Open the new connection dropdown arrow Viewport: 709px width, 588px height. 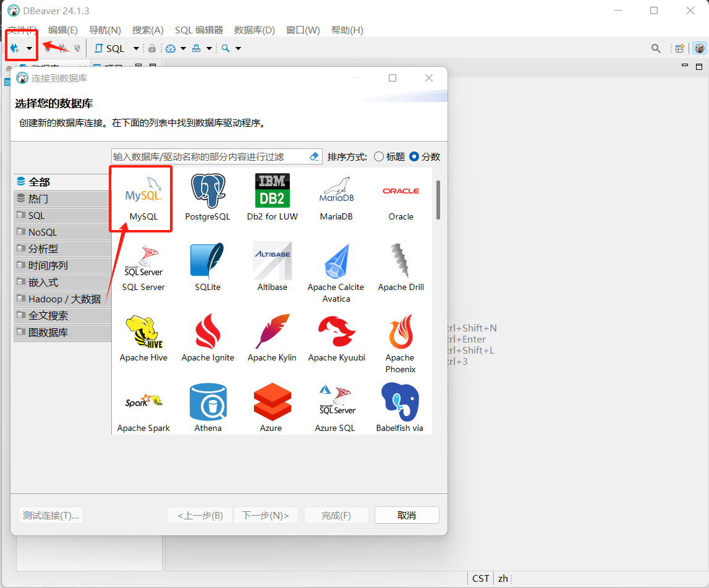point(29,48)
